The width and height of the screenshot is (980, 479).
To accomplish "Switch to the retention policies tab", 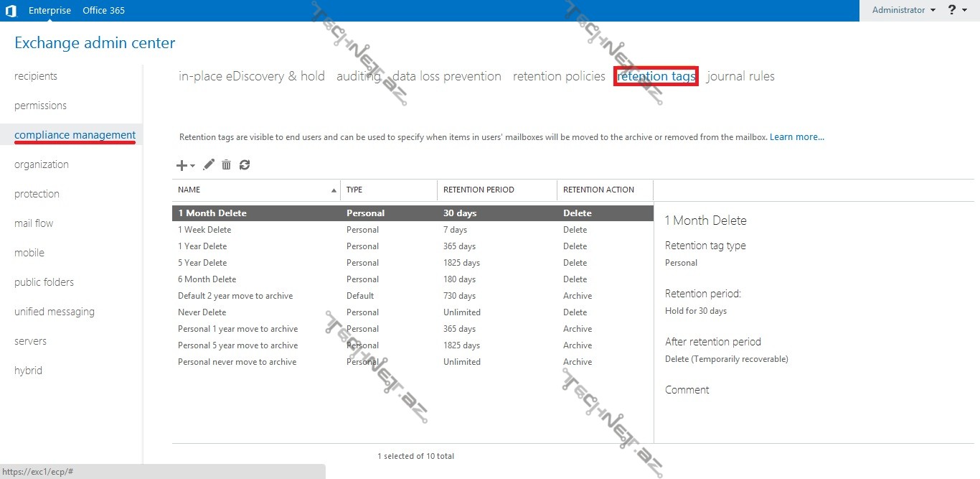I will [559, 76].
